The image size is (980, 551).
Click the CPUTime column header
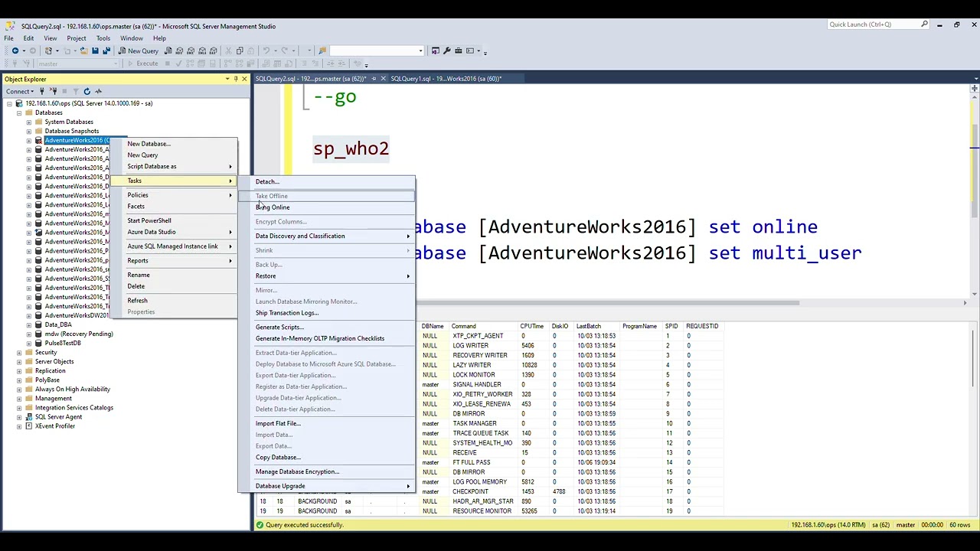pos(531,326)
